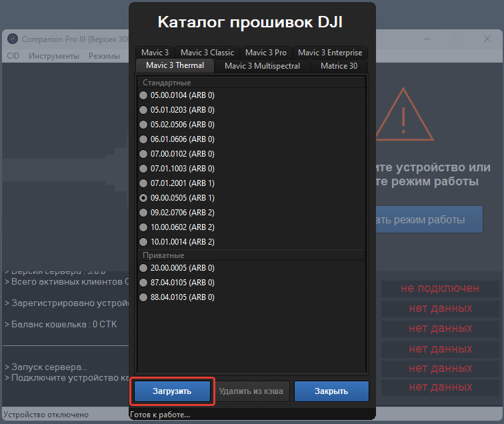Select firmware 10.00.0602 (ARB 2)

(143, 227)
